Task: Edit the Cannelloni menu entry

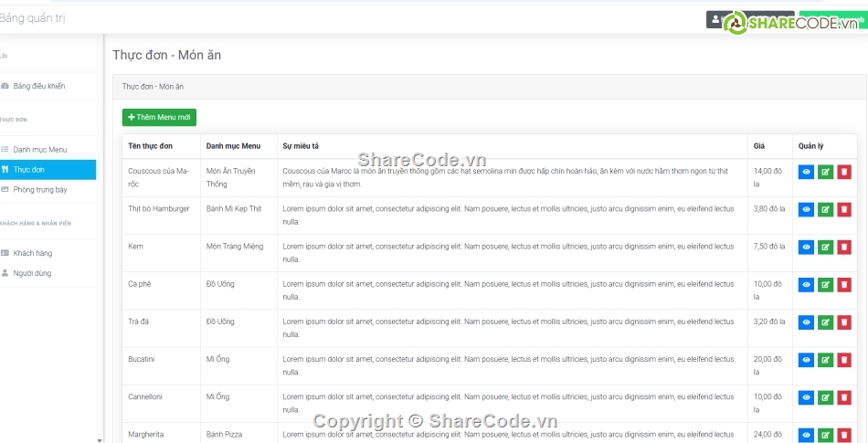Action: pyautogui.click(x=825, y=397)
